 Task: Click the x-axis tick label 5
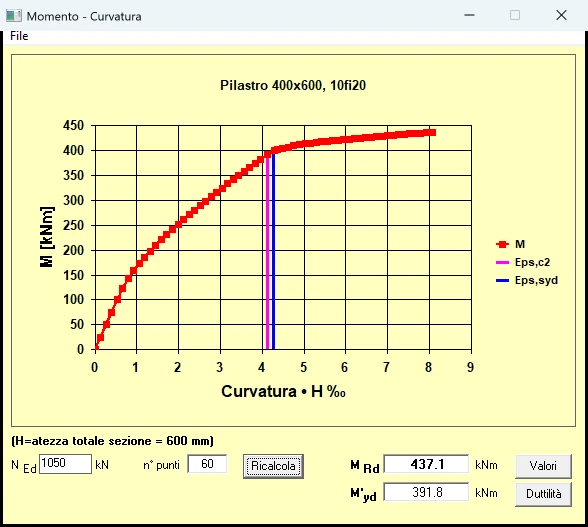pos(303,367)
